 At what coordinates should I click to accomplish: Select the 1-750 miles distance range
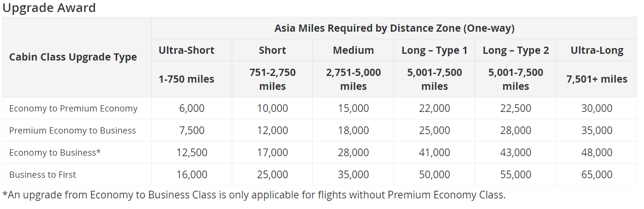186,79
